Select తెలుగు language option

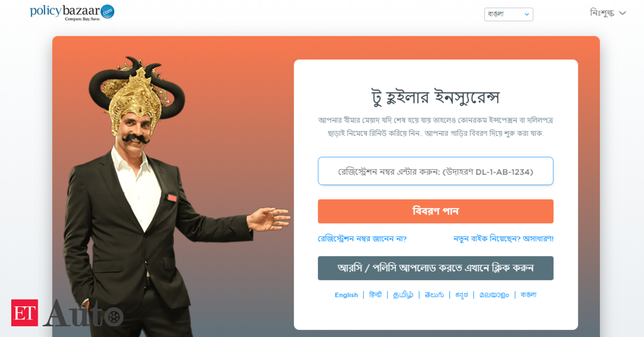pos(434,295)
